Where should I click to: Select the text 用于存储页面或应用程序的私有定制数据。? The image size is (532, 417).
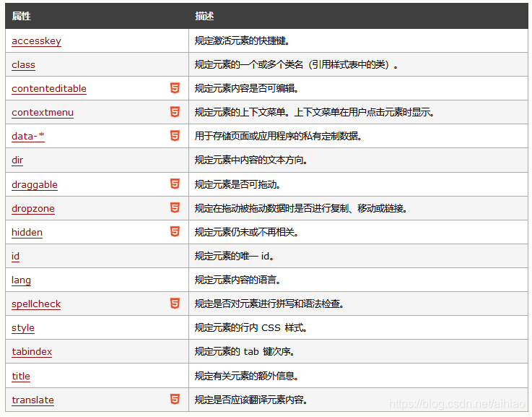pyautogui.click(x=279, y=136)
